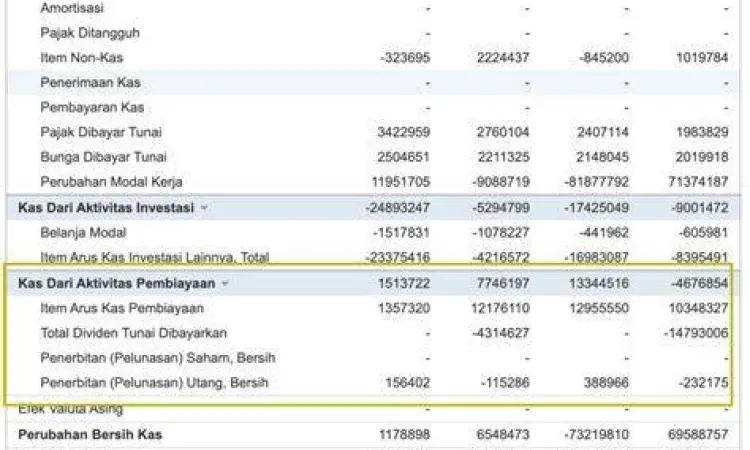Click the Bunga Dibayar Tunai label

click(103, 157)
